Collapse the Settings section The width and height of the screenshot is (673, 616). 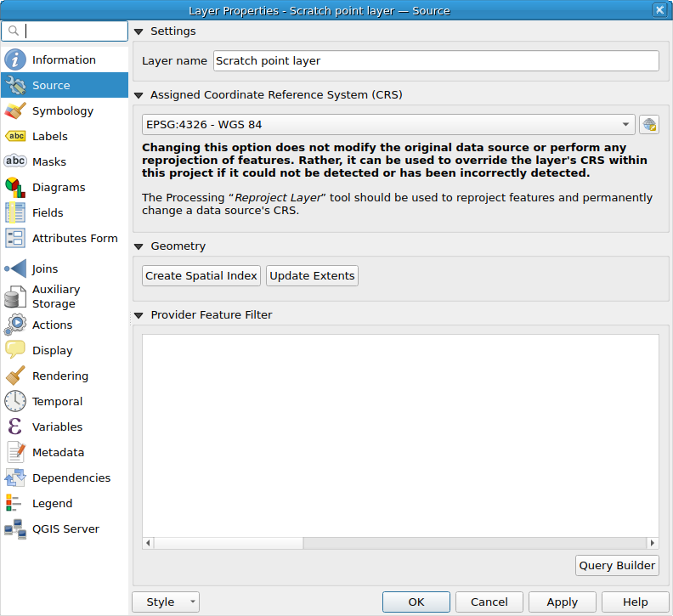click(139, 31)
